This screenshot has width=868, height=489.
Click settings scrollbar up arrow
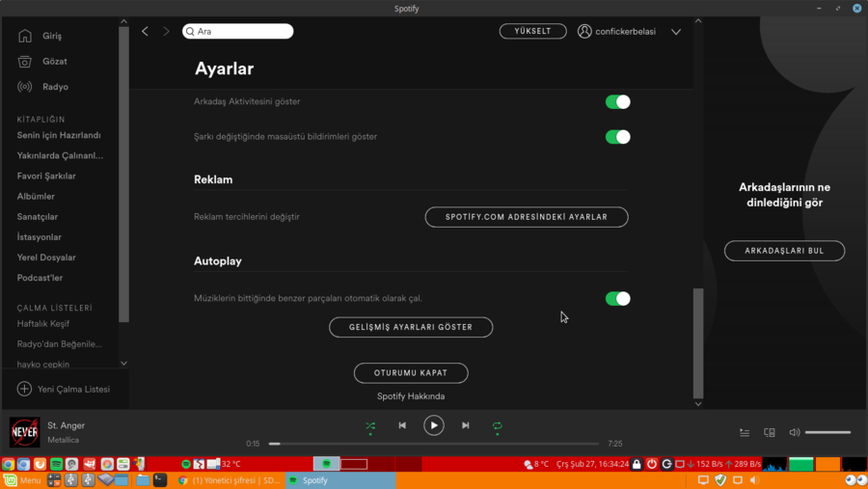click(x=698, y=21)
